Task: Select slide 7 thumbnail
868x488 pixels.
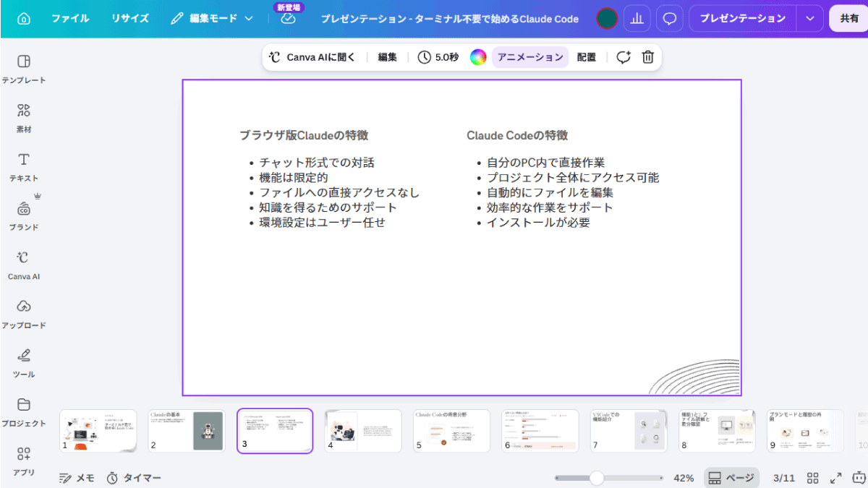Action: (628, 431)
